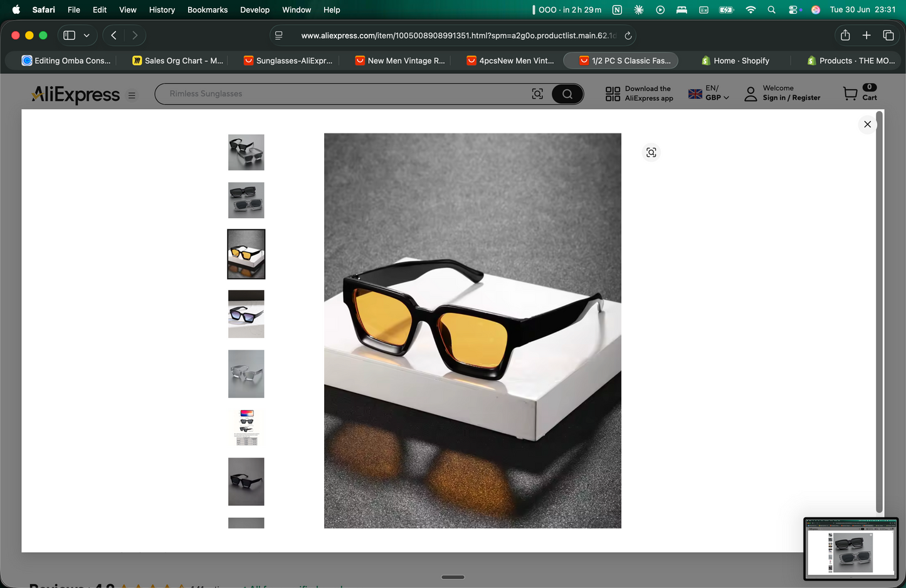Screen dimensions: 906x588
Task: Click the battery status icon
Action: (x=726, y=9)
